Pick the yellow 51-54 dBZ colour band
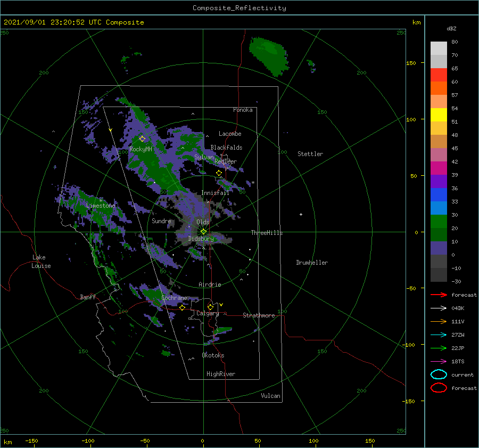 (x=439, y=115)
